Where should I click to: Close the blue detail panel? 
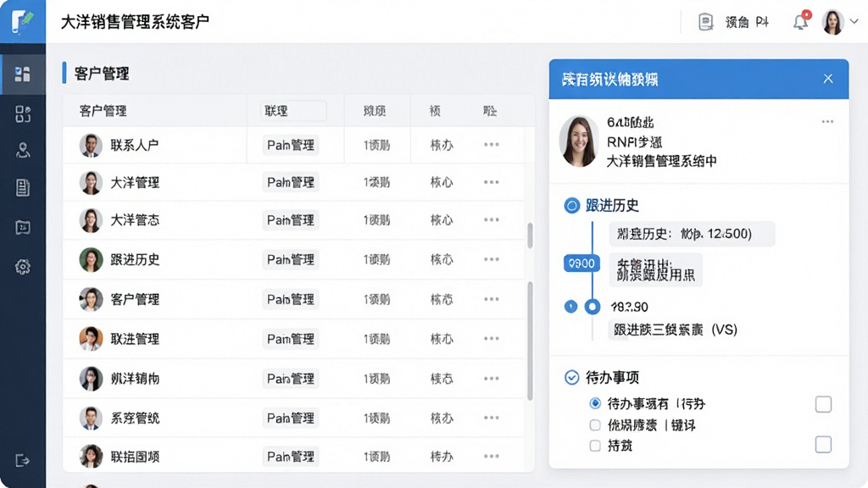click(x=828, y=79)
